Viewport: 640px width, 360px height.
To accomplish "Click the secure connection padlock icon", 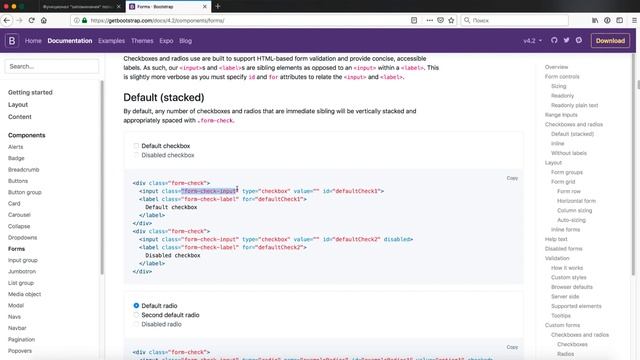I will click(x=84, y=20).
